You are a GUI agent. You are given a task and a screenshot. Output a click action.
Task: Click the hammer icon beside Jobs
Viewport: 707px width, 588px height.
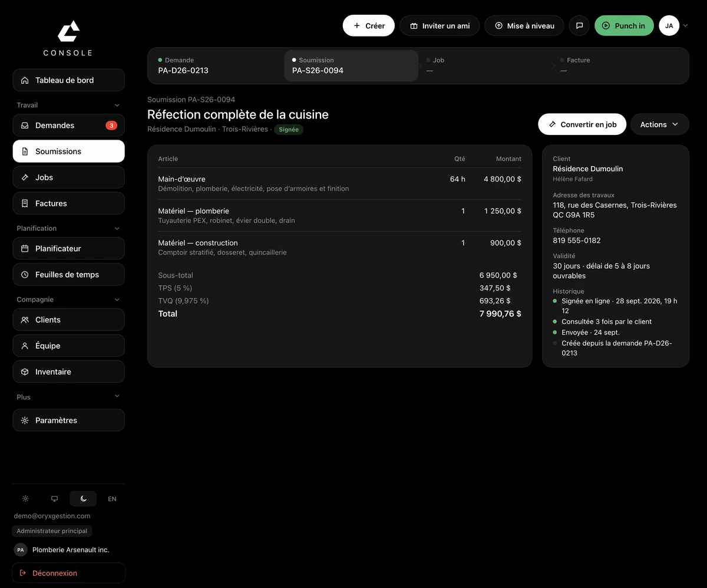click(25, 177)
